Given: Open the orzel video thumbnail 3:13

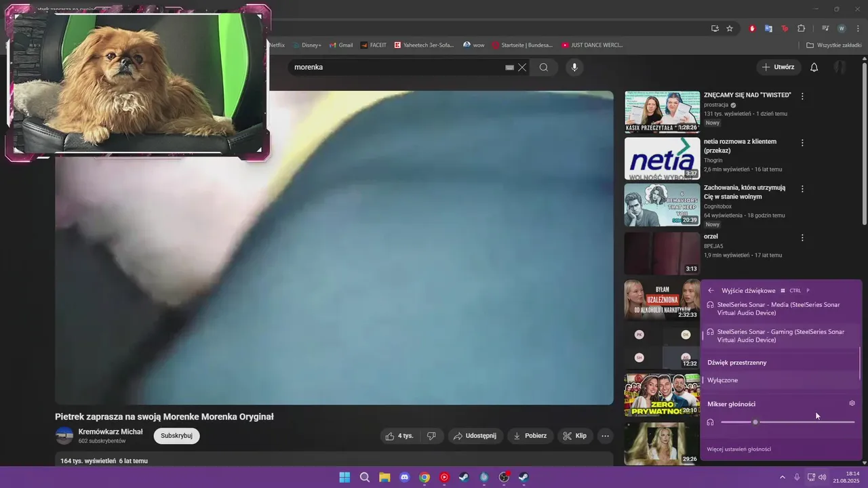Looking at the screenshot, I should click(662, 253).
